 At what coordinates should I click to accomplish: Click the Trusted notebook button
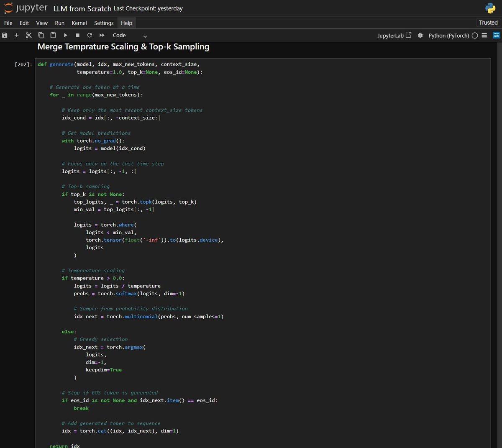click(488, 23)
